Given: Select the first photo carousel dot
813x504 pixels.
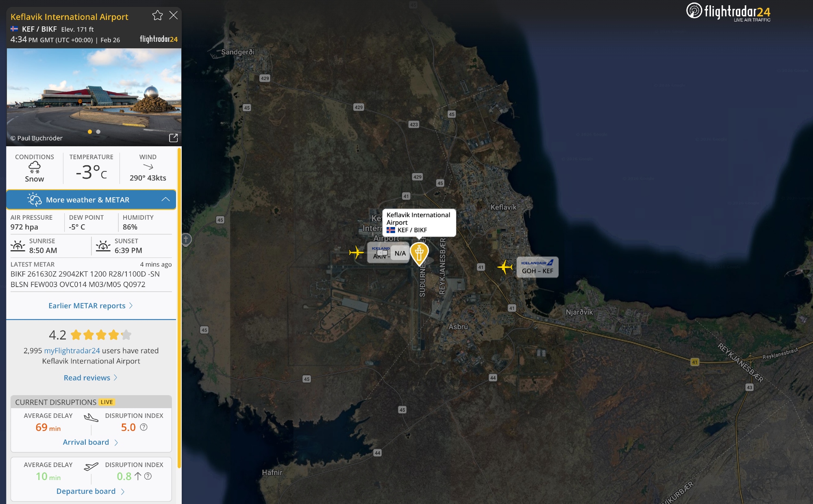Looking at the screenshot, I should coord(90,132).
